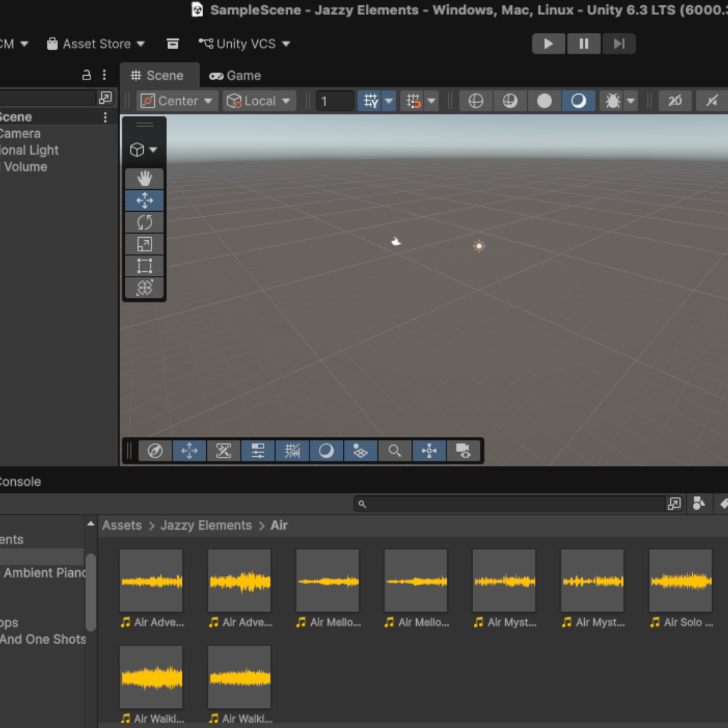Click Assets in the breadcrumb path
This screenshot has height=728, width=728.
click(121, 525)
